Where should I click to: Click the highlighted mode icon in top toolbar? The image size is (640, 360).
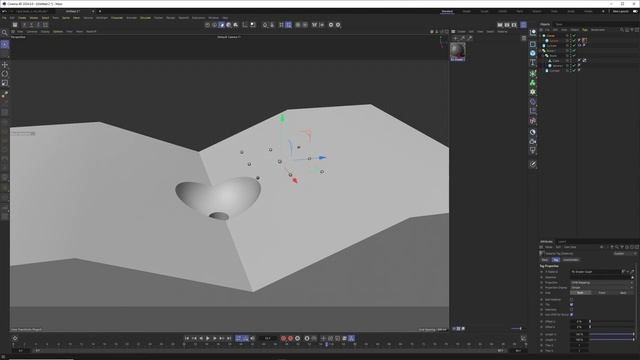[x=222, y=25]
